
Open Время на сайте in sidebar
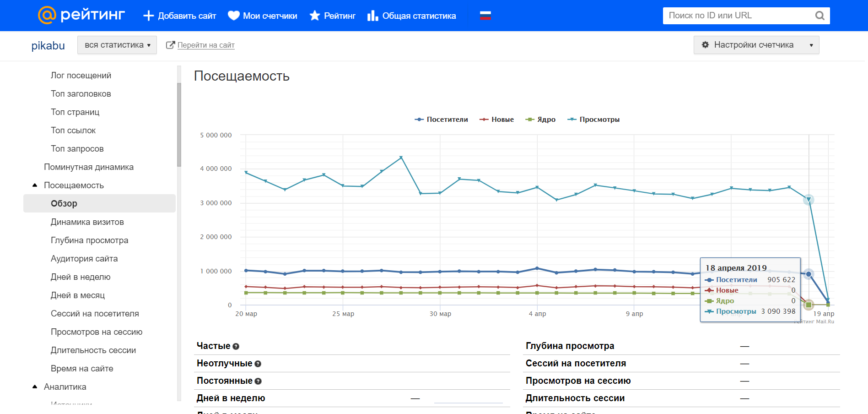click(82, 369)
